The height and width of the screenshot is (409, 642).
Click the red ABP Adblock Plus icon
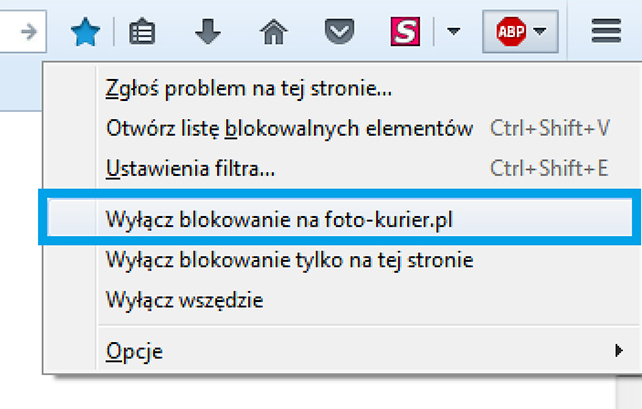click(x=511, y=32)
